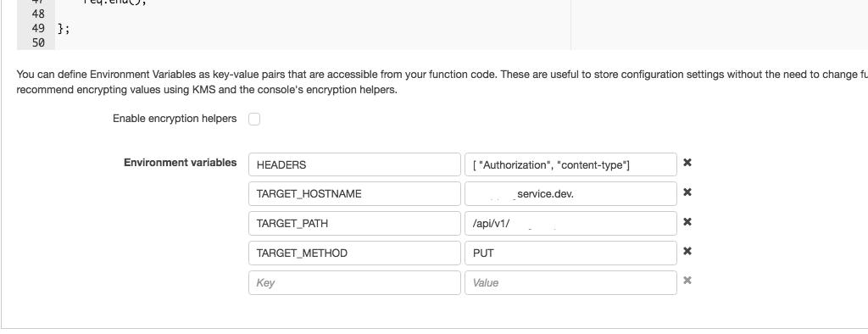This screenshot has height=334, width=868.
Task: Click the HEADERS key field
Action: (x=354, y=164)
